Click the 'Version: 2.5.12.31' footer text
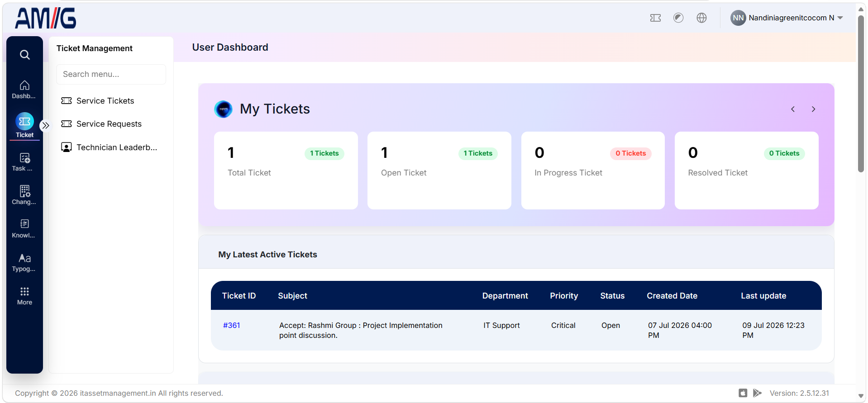 (799, 393)
